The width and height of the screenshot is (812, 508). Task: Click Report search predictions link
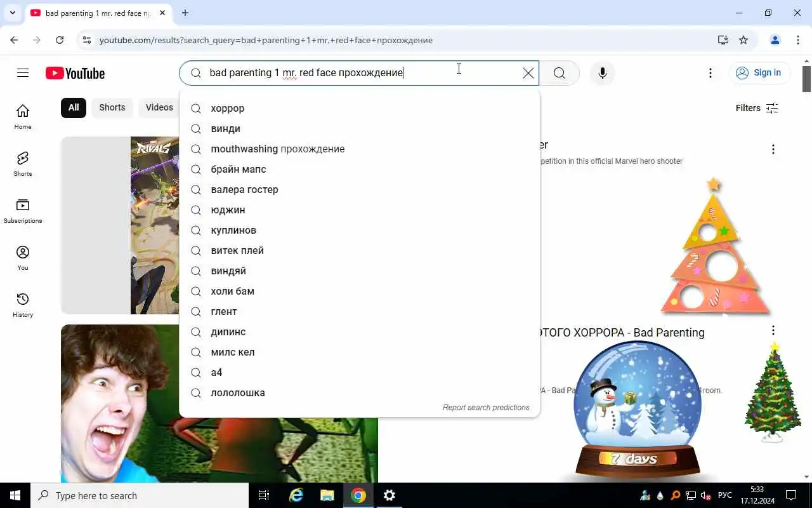point(486,408)
